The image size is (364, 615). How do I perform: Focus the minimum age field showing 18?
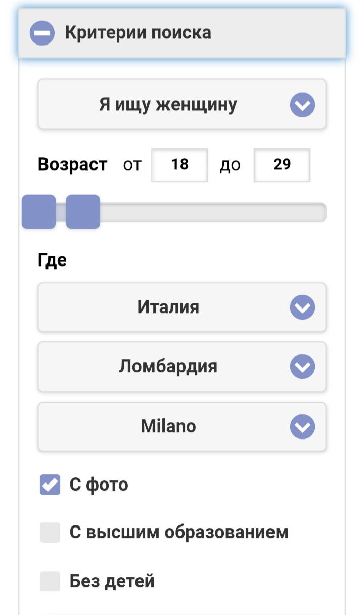pos(179,165)
